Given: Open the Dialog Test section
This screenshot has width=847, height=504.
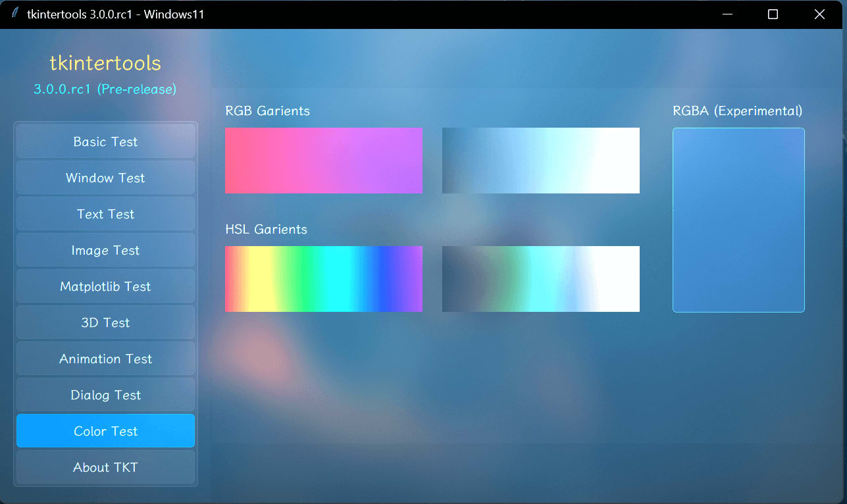Looking at the screenshot, I should coord(105,395).
